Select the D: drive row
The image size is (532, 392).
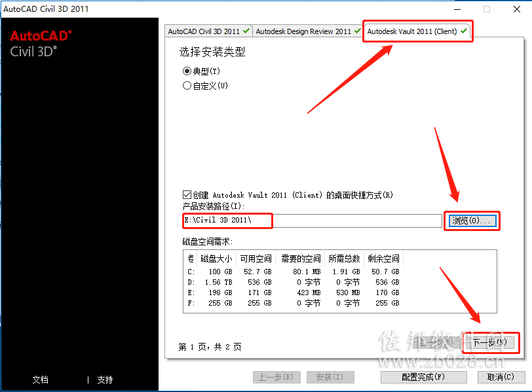[x=294, y=282]
